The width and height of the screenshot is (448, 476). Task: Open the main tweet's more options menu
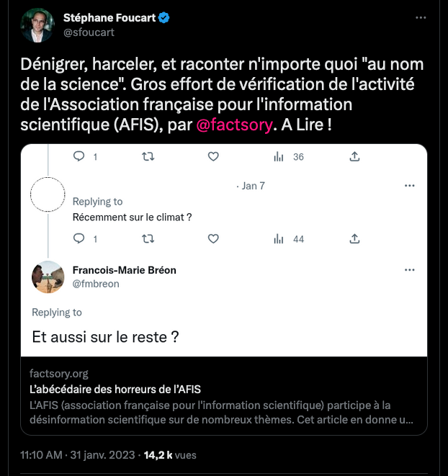tap(420, 18)
